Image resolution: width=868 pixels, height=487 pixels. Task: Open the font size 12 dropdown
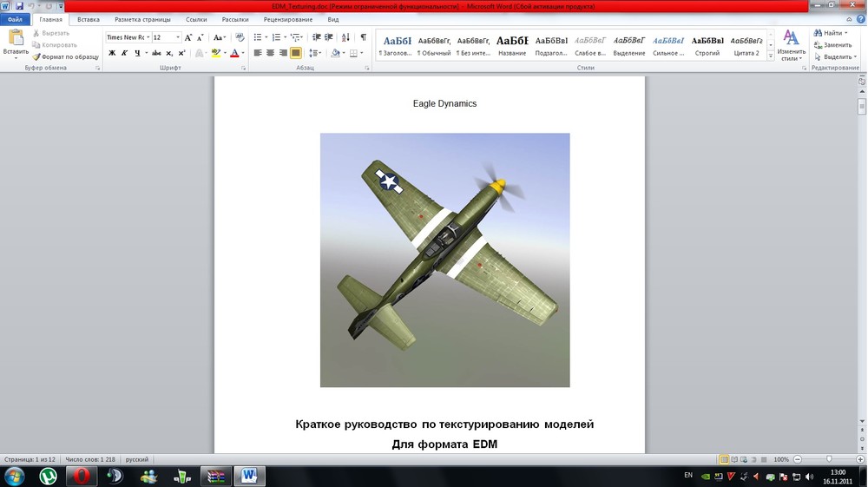(x=178, y=37)
